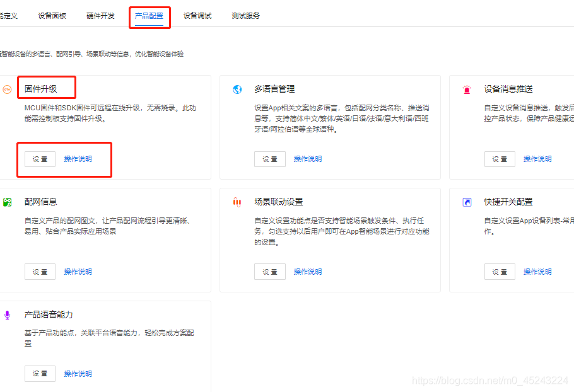Click the 设备消息推送 card title
This screenshot has width=574, height=392.
[x=508, y=89]
